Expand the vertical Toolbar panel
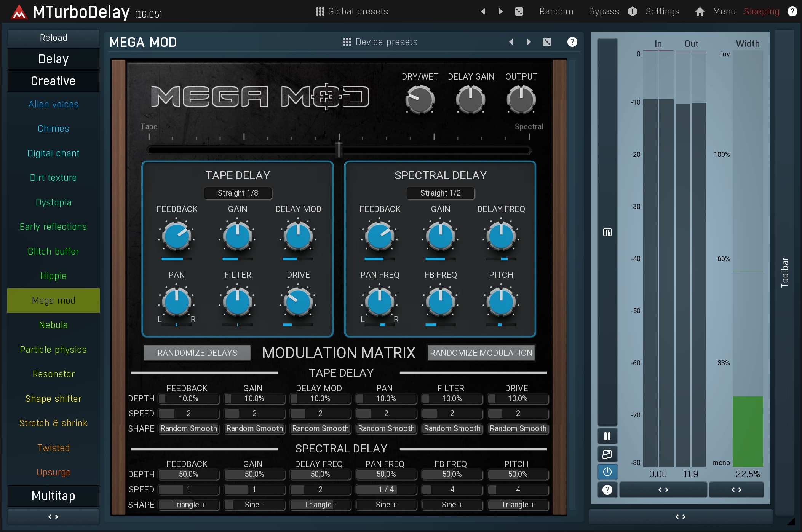This screenshot has height=532, width=802. point(784,272)
